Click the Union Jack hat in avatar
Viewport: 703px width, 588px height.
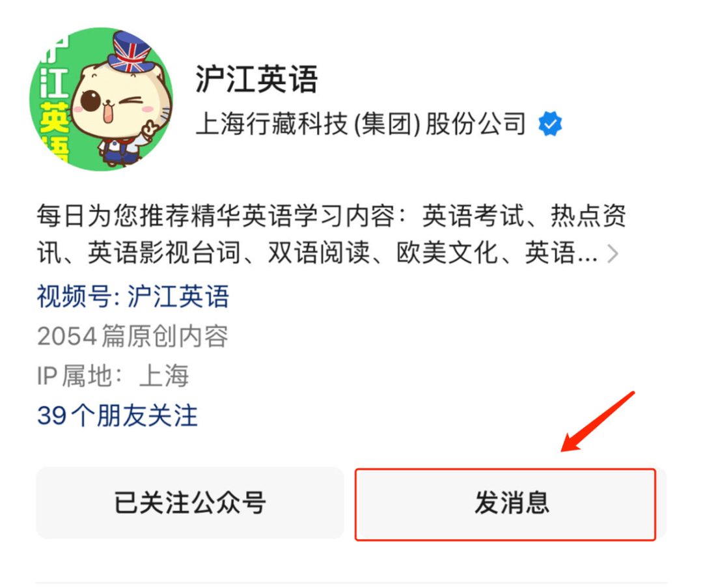tap(132, 52)
